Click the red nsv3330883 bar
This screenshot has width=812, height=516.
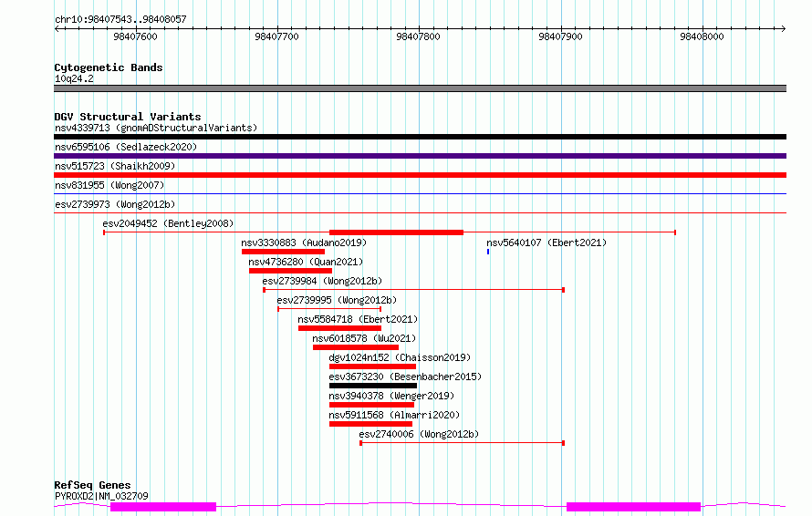(x=283, y=252)
